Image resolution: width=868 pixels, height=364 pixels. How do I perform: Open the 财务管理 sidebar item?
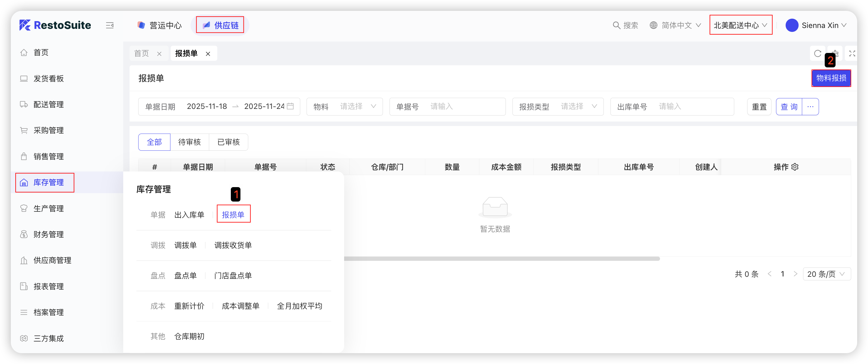click(48, 234)
